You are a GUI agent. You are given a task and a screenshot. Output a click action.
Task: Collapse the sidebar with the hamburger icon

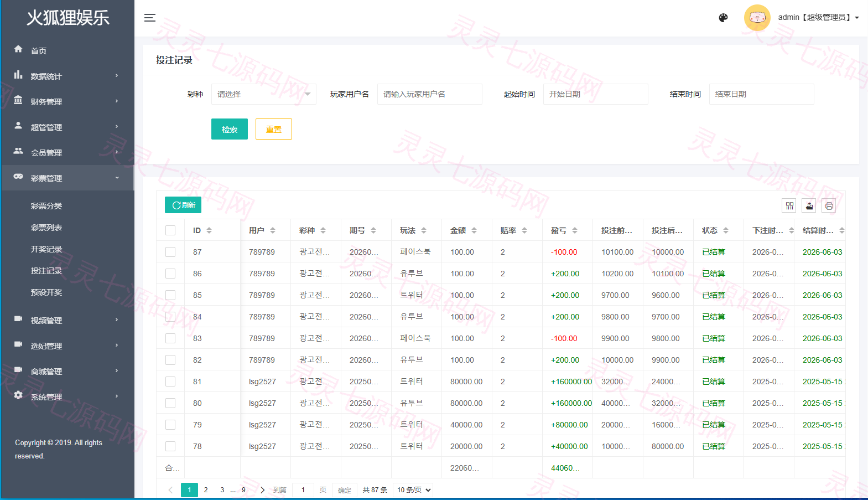pyautogui.click(x=150, y=18)
